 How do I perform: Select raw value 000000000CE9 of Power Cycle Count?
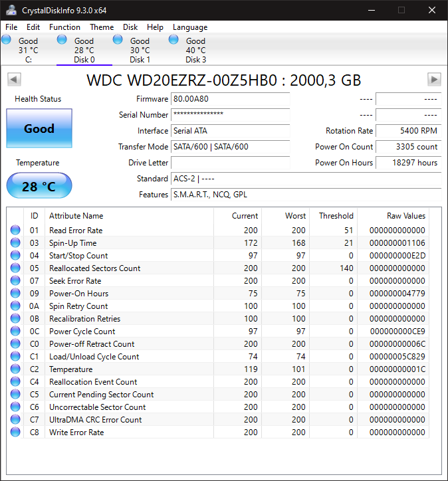click(x=397, y=332)
